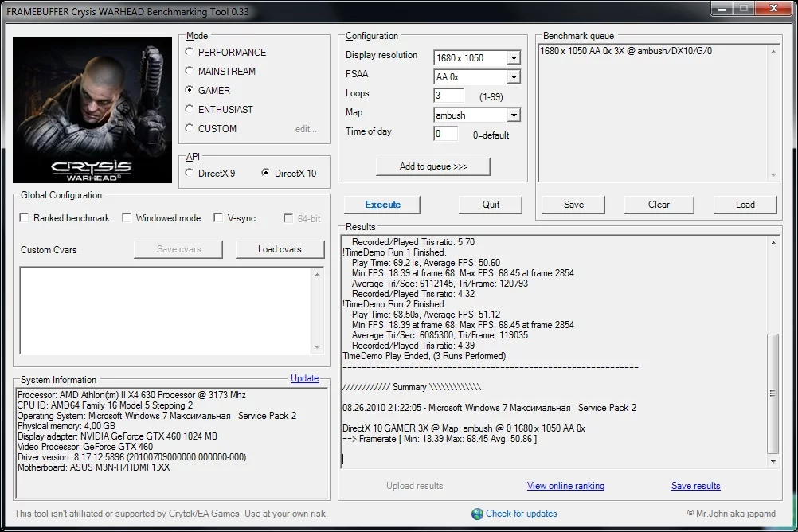
Task: Select the PERFORMANCE mode radio button
Action: pos(190,52)
